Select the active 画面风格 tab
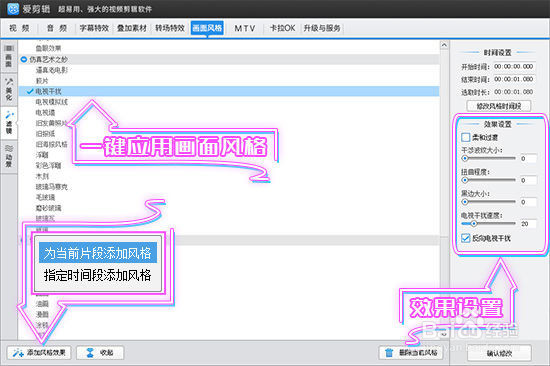Image resolution: width=550 pixels, height=366 pixels. (207, 28)
